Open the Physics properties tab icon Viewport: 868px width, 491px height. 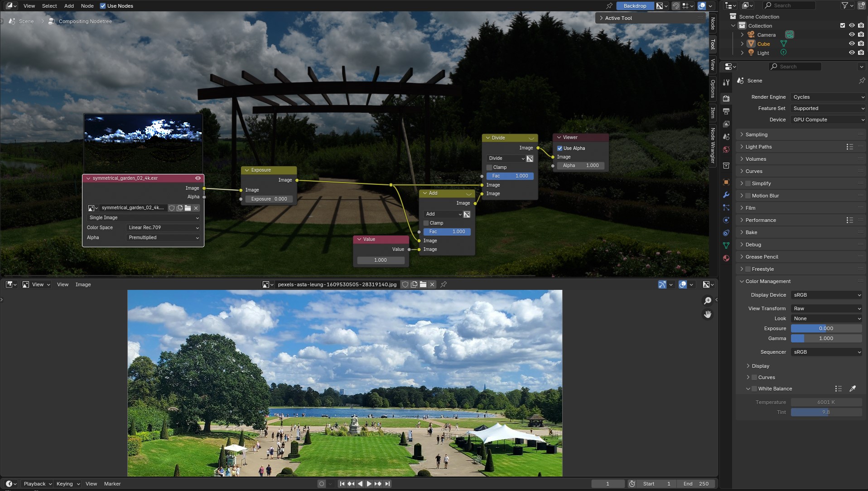[x=726, y=220]
